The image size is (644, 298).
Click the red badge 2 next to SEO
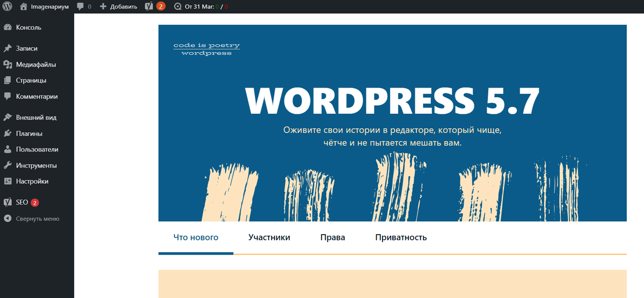[35, 202]
